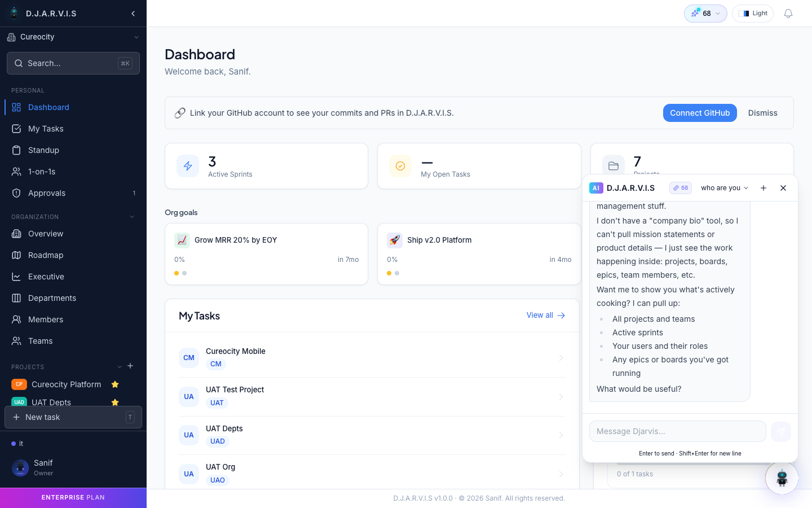
Task: Click the D.J.A.R.V.I.S logo in sidebar
Action: (x=15, y=13)
